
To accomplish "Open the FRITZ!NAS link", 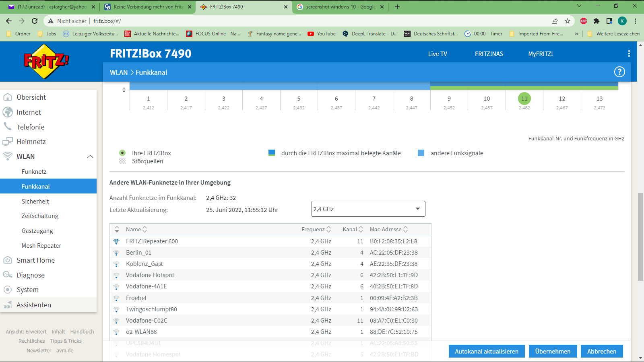I will click(x=489, y=53).
